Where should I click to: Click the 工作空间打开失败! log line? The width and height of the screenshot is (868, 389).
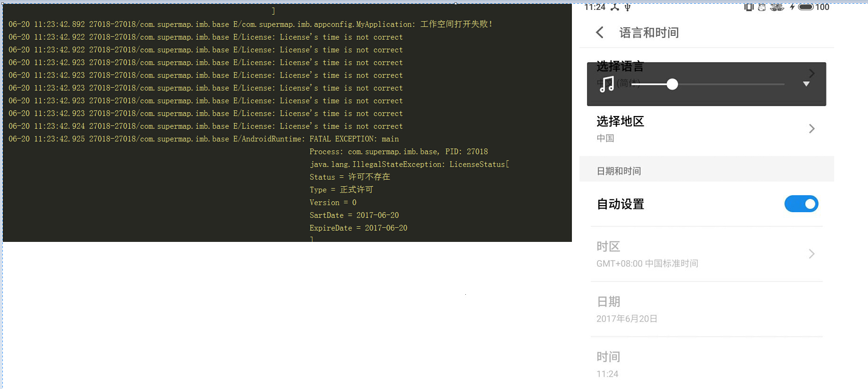(x=250, y=24)
